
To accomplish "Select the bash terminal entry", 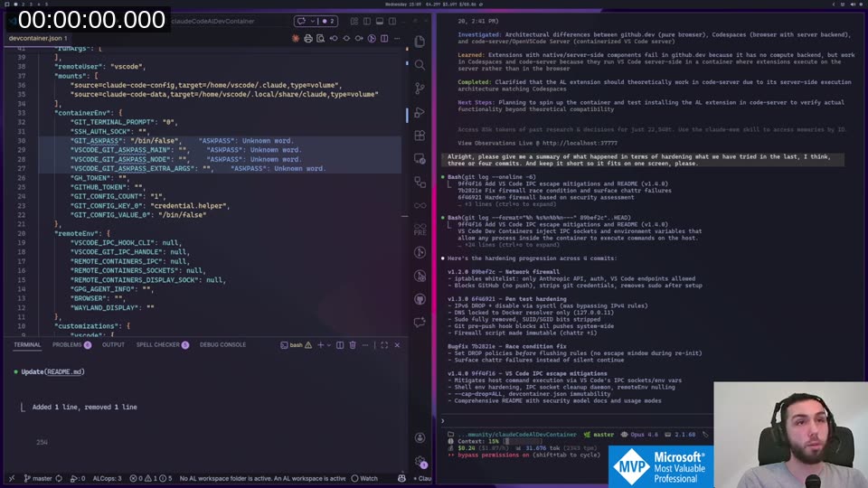I will (x=297, y=344).
